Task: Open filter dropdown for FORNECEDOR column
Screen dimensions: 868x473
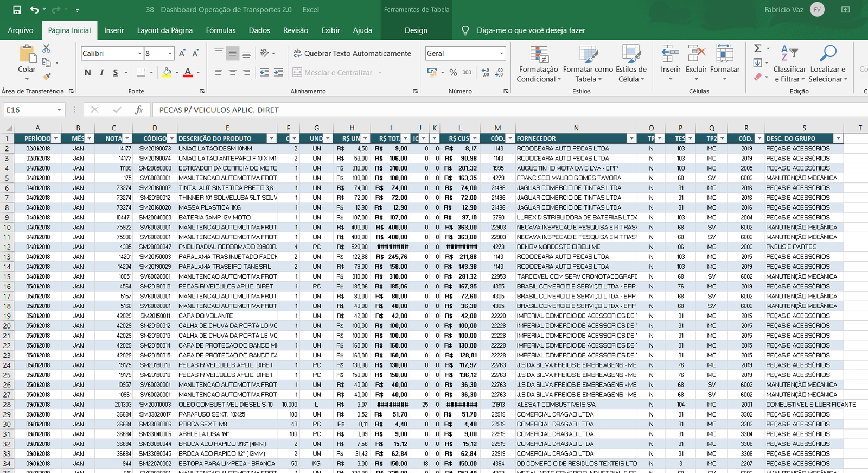Action: (x=631, y=138)
